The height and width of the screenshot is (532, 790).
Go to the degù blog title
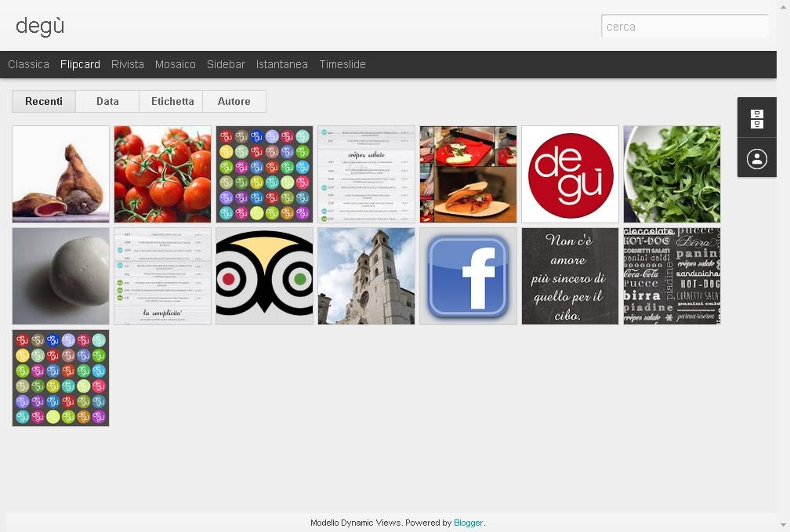40,26
